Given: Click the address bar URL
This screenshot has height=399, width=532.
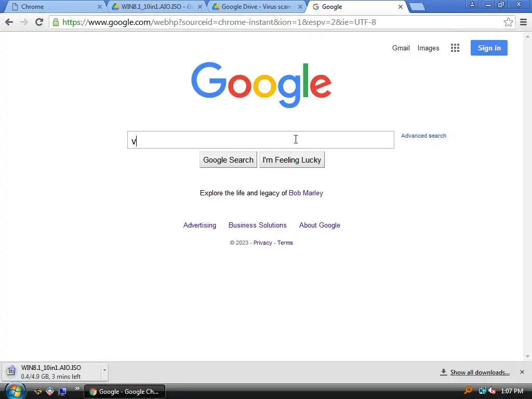Looking at the screenshot, I should pos(219,22).
